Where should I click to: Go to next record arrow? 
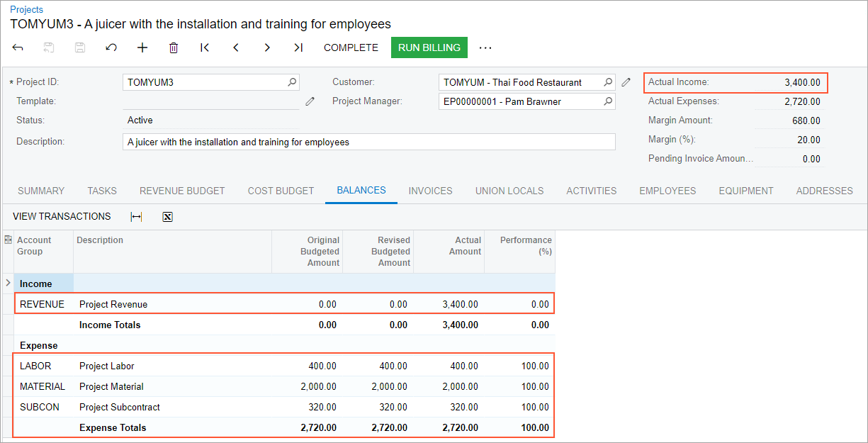(x=267, y=47)
